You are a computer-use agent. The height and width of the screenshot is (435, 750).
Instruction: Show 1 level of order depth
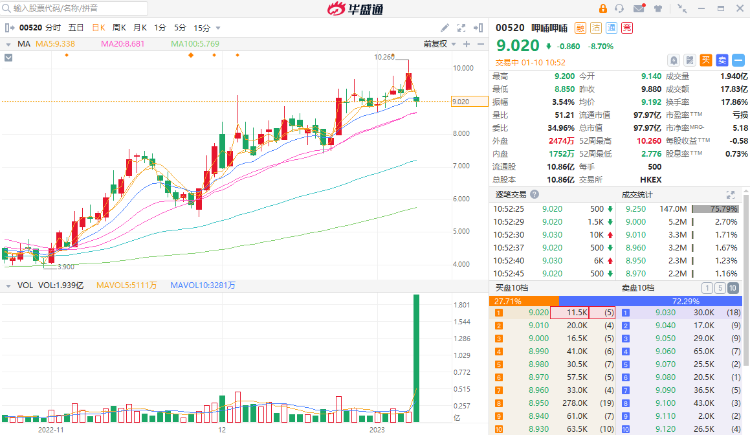(x=707, y=288)
